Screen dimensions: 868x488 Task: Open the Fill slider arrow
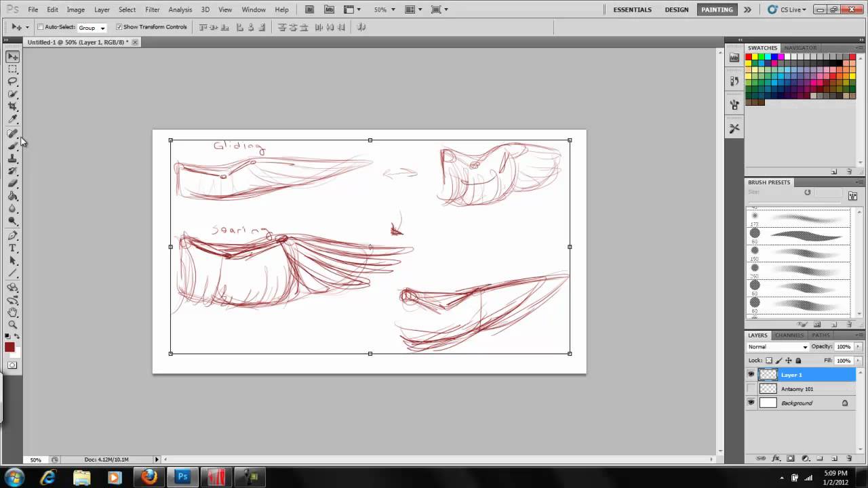[x=858, y=361]
